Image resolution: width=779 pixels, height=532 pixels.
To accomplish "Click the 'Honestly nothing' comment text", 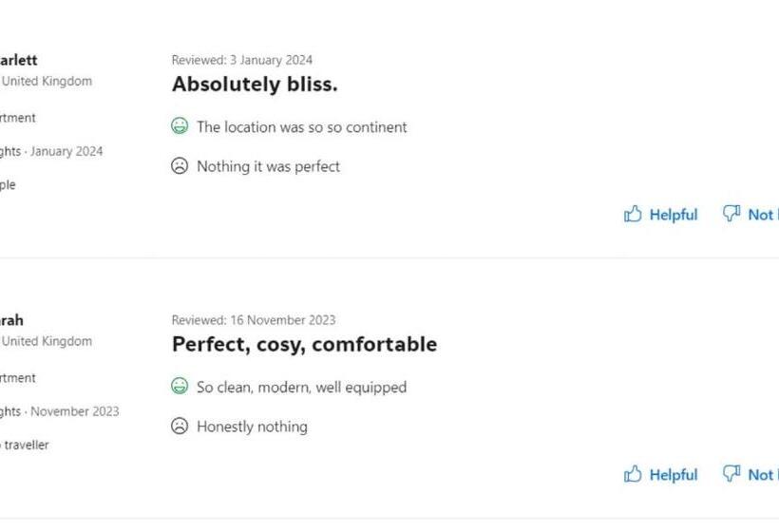I will 252,427.
